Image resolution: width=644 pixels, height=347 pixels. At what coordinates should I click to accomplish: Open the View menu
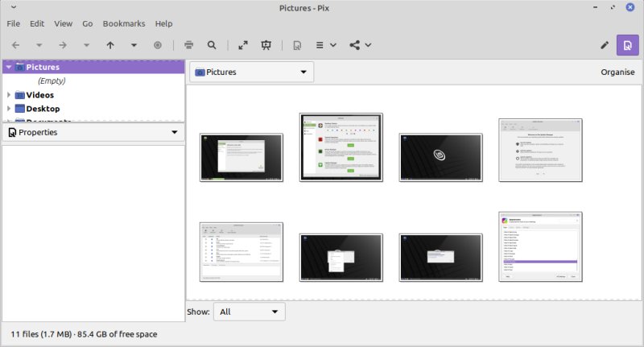click(x=63, y=24)
